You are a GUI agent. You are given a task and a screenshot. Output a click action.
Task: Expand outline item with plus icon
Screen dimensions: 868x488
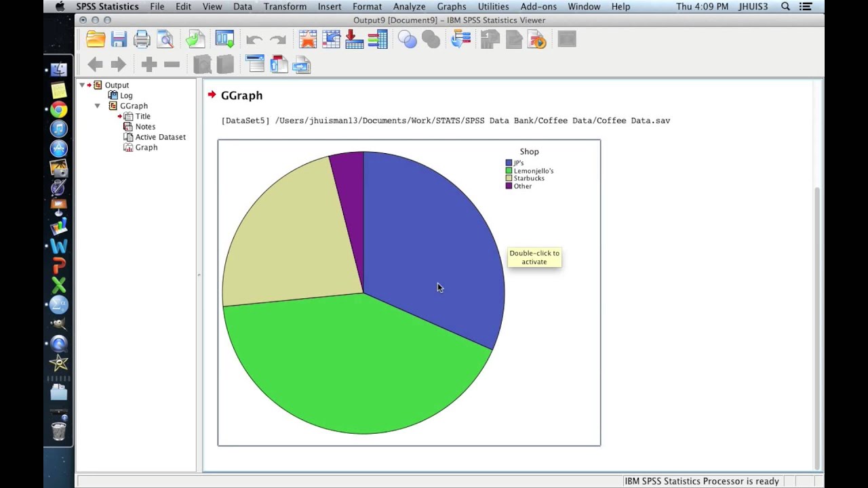tap(149, 64)
